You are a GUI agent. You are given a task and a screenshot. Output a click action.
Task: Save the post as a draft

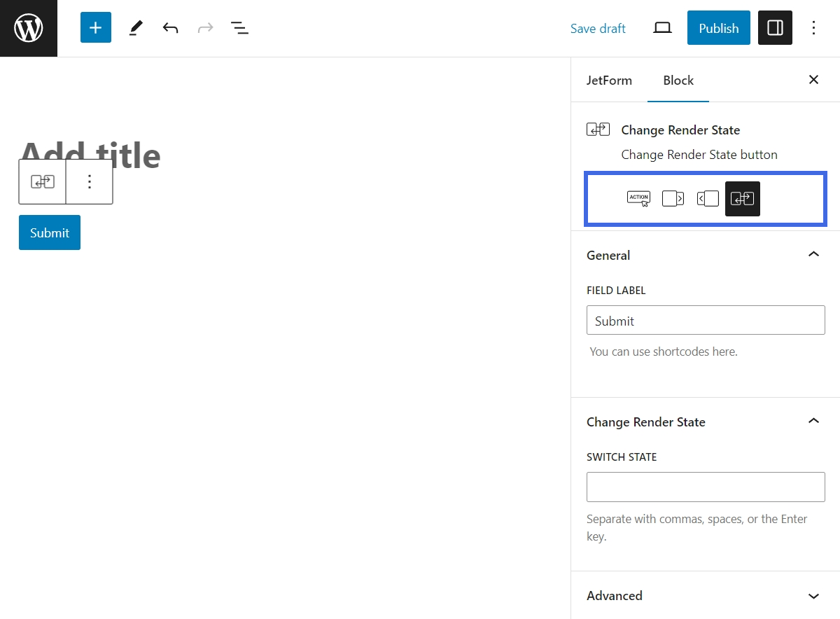[x=598, y=28]
